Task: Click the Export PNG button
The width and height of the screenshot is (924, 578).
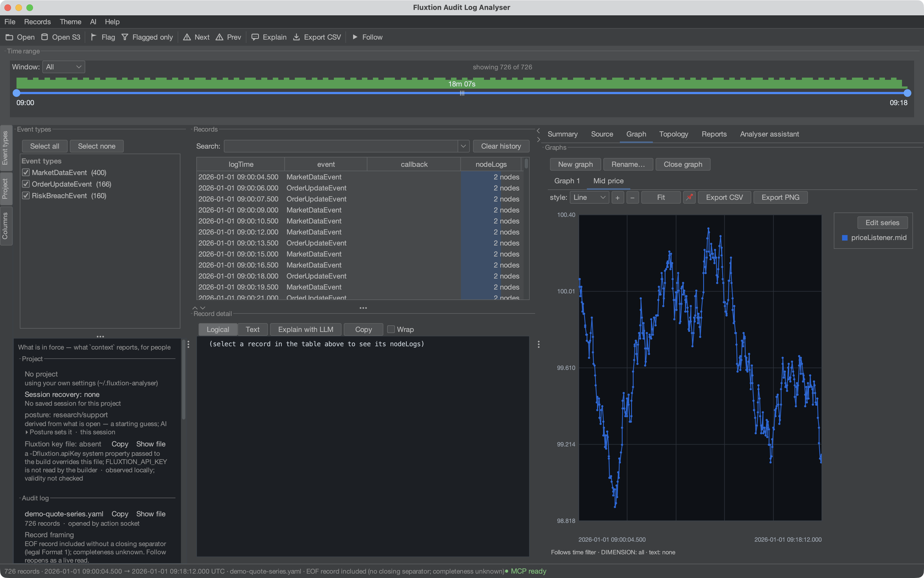Action: click(780, 197)
